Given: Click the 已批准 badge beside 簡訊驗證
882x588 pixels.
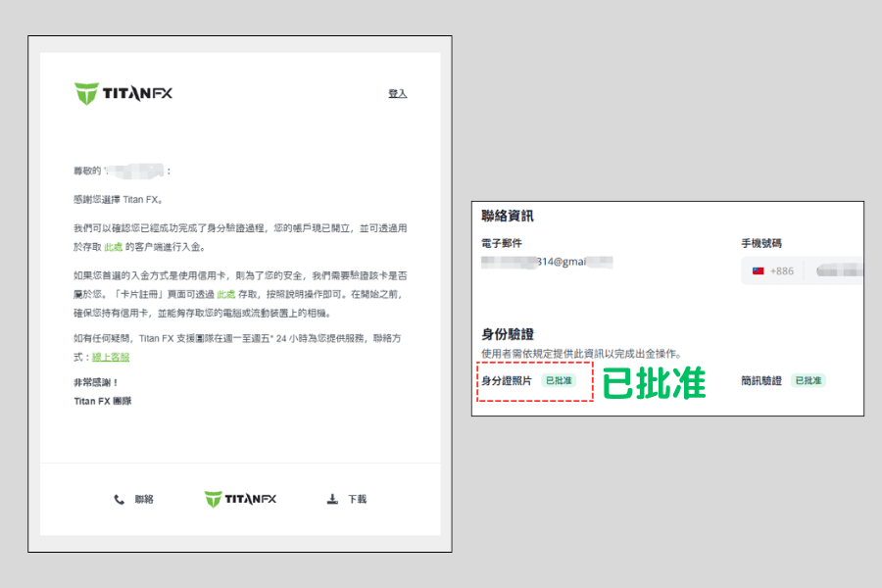Looking at the screenshot, I should pyautogui.click(x=808, y=378).
